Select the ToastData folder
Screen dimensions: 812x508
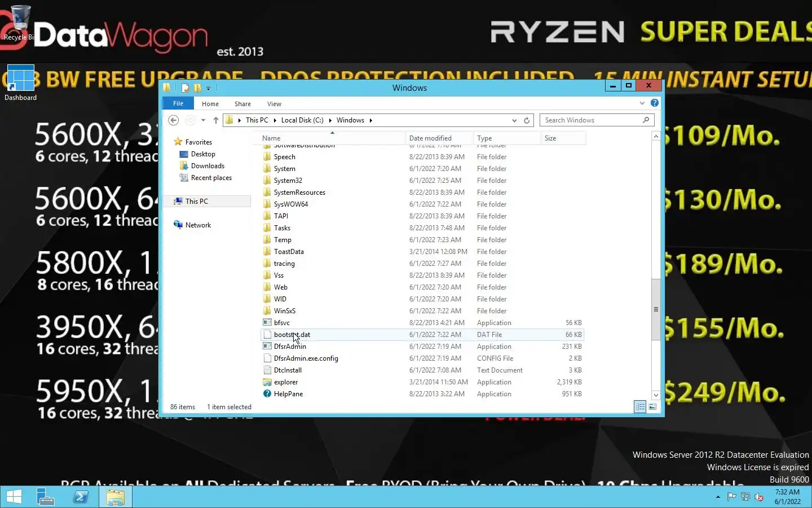[x=289, y=252]
